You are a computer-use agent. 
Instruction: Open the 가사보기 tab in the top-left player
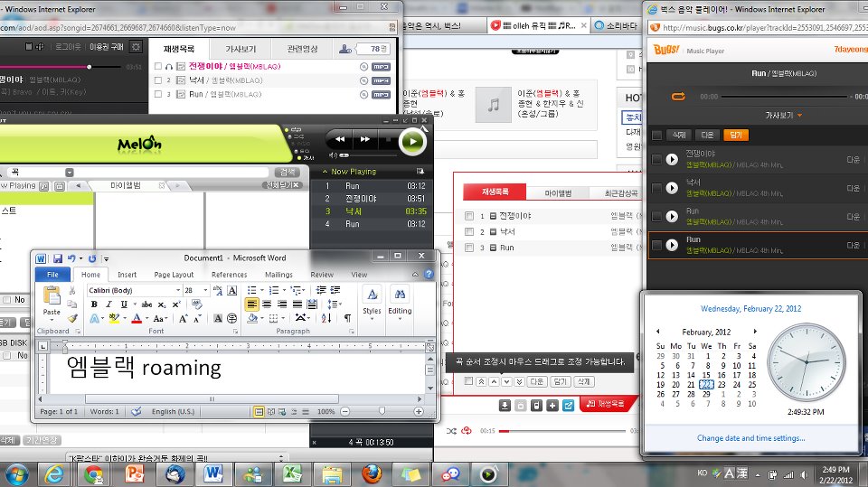(241, 49)
